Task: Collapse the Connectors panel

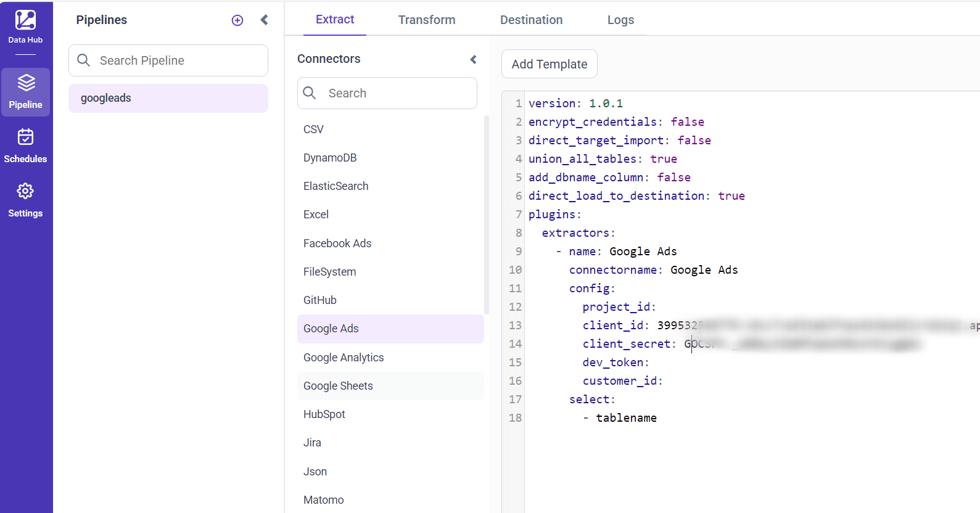Action: coord(473,59)
